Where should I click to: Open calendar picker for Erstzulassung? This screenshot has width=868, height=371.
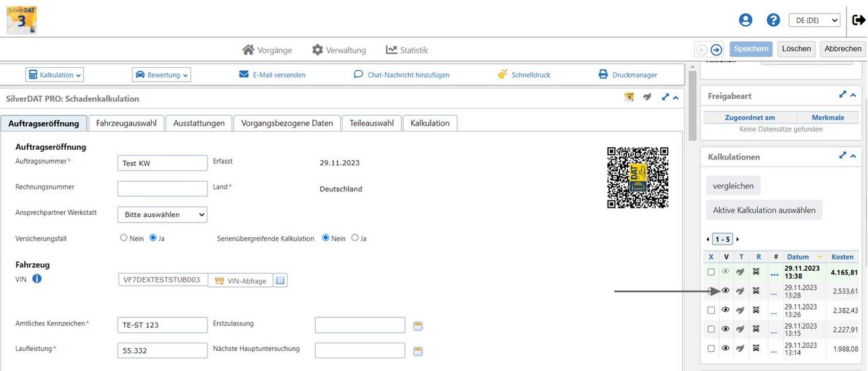point(418,326)
